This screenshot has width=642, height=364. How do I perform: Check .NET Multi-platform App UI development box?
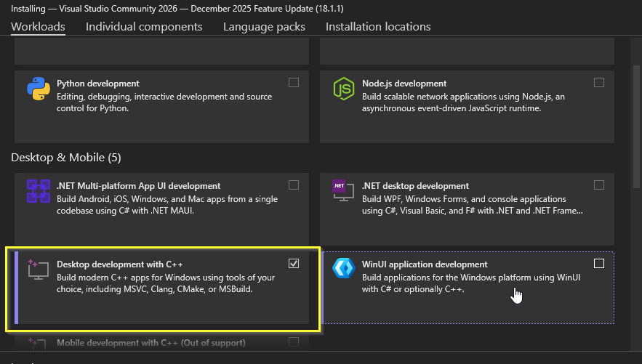pos(294,185)
